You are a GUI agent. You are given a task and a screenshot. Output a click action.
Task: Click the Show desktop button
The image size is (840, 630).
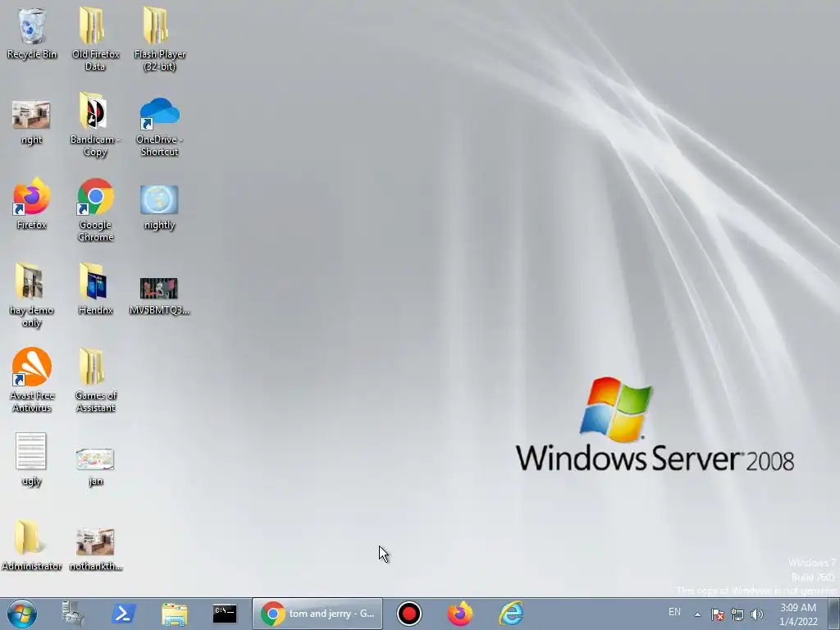coord(833,614)
